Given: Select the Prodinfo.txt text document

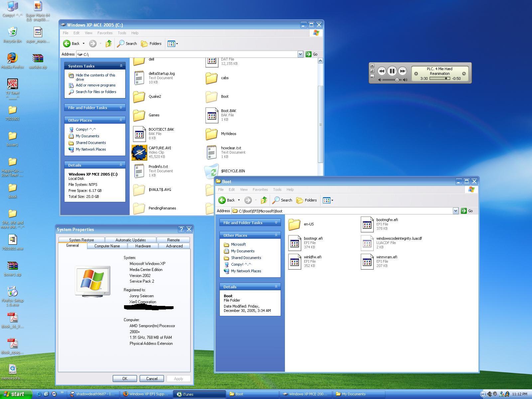Looking at the screenshot, I should (139, 171).
